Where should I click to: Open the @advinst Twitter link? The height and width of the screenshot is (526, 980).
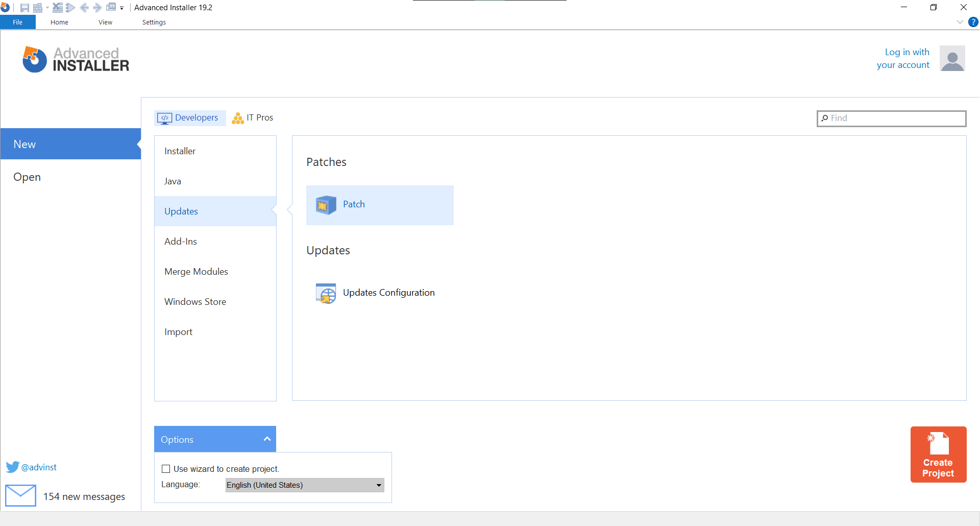coord(39,467)
